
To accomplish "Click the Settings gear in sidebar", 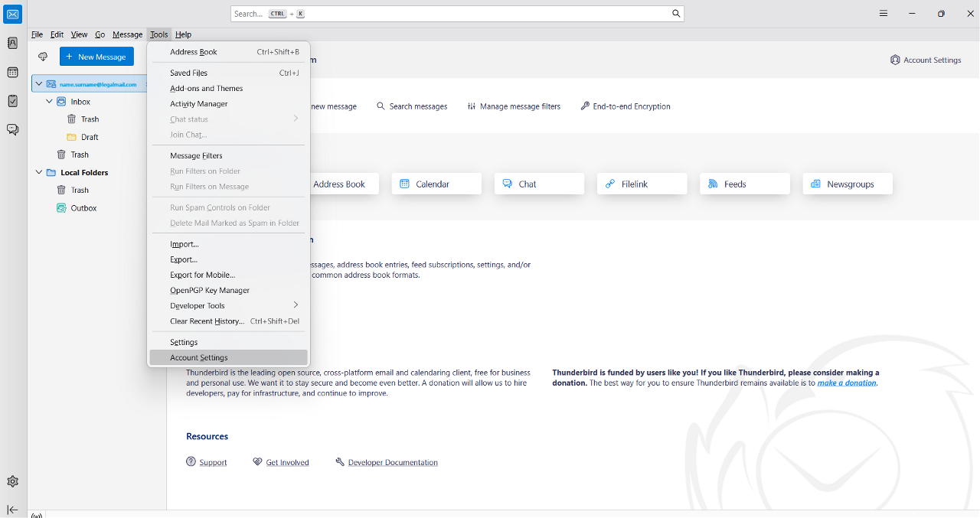I will (12, 481).
